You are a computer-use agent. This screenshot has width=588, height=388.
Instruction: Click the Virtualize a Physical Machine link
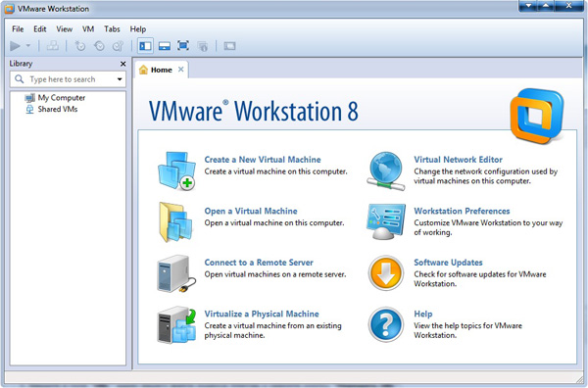[262, 314]
